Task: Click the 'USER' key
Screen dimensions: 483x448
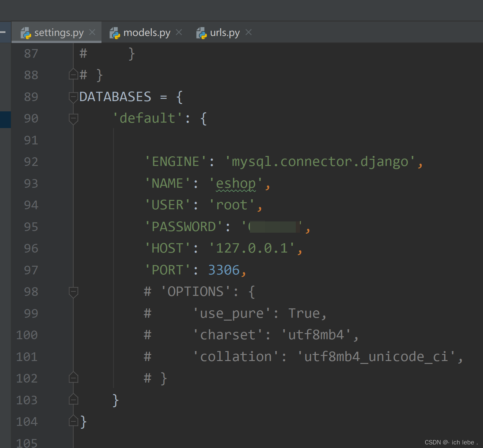Action: (168, 205)
